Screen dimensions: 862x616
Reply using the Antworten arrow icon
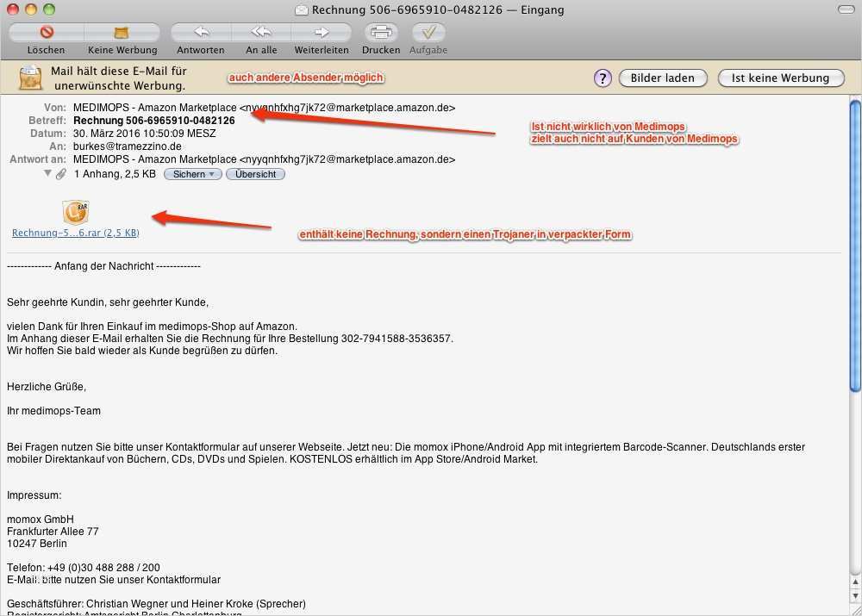tap(201, 33)
